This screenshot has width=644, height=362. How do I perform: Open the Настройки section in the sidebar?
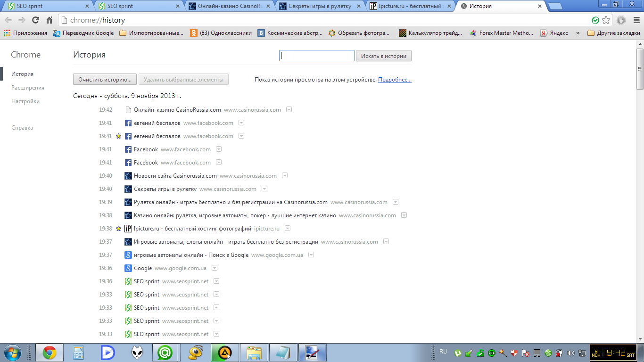point(25,101)
